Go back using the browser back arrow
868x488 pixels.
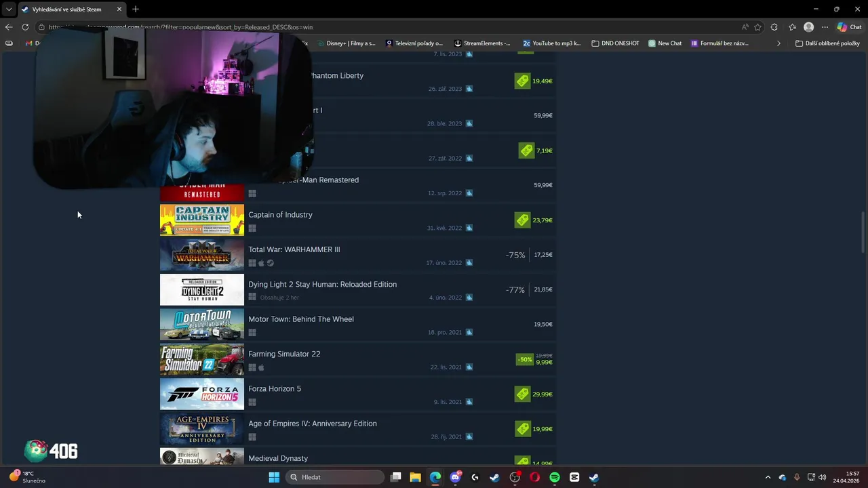tap(8, 27)
